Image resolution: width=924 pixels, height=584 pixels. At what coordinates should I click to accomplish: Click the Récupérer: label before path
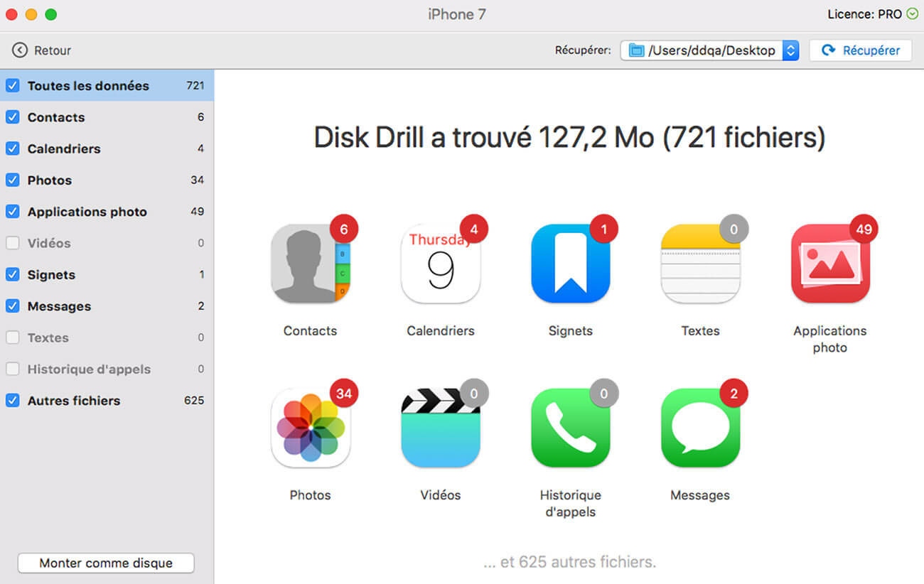click(x=583, y=50)
